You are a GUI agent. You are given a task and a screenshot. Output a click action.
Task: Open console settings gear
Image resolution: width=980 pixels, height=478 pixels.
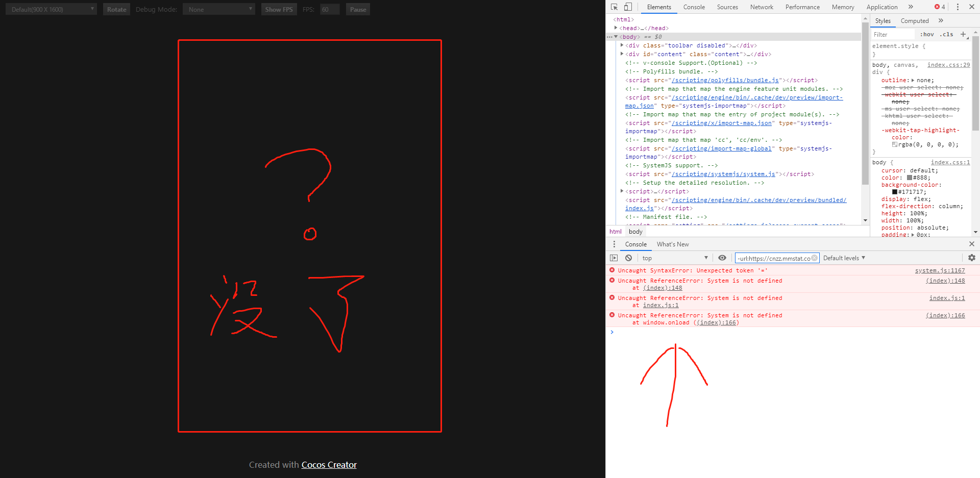click(x=972, y=258)
